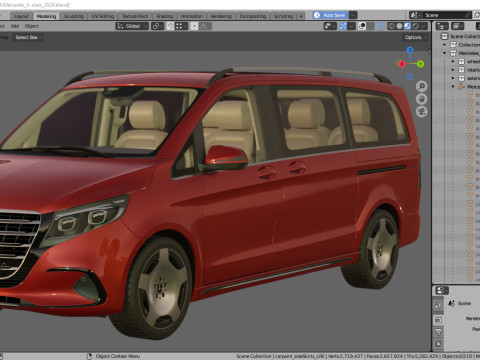Open the Layout workspace tab
480x360 pixels.
click(x=21, y=16)
